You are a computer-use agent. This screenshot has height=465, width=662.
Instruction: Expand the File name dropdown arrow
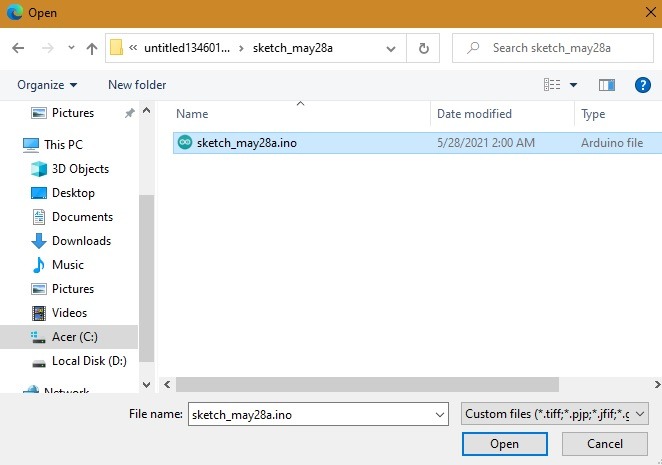440,415
